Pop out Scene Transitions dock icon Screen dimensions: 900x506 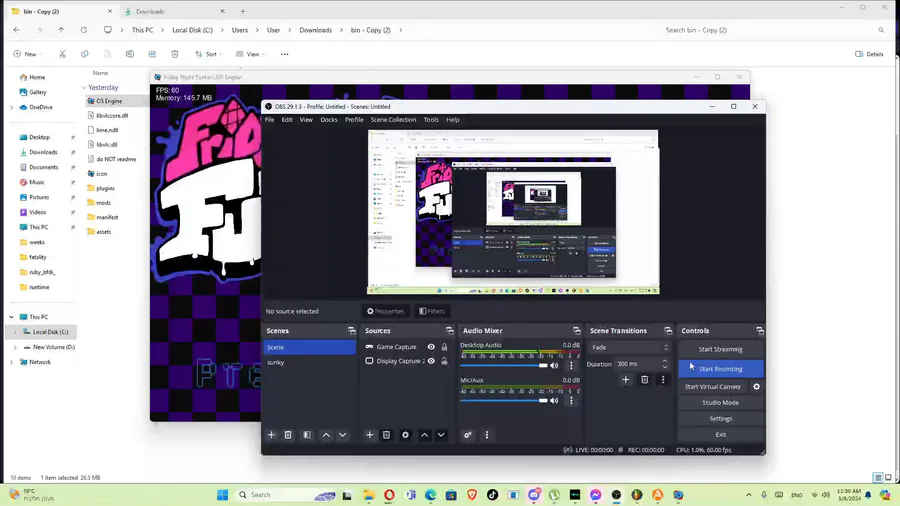click(x=668, y=330)
